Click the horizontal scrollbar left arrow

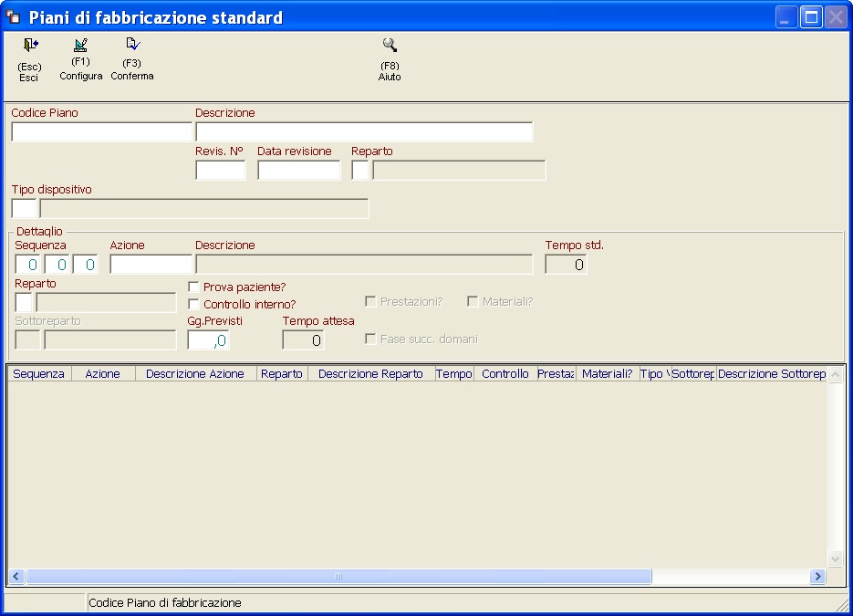pyautogui.click(x=16, y=576)
